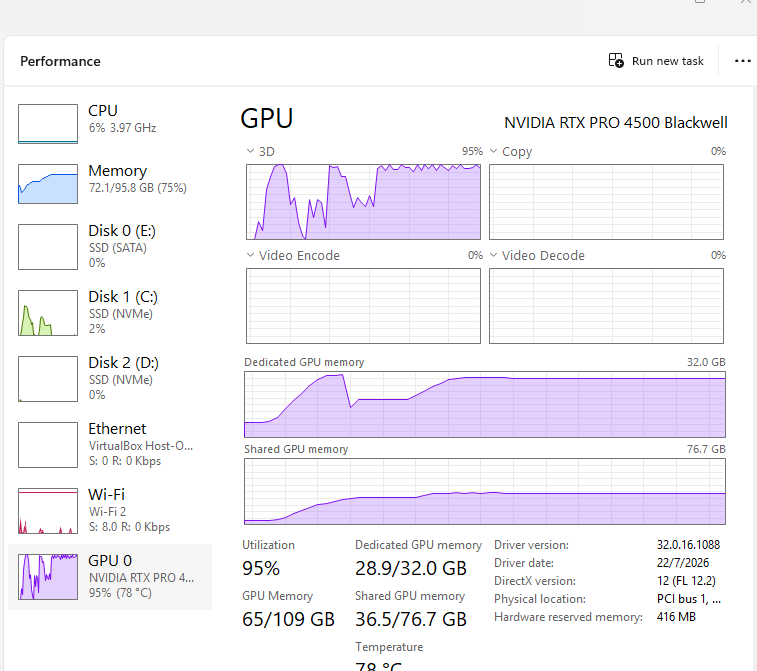
Task: Click the 28.9/32.0 GB dedicated memory value
Action: pyautogui.click(x=411, y=568)
